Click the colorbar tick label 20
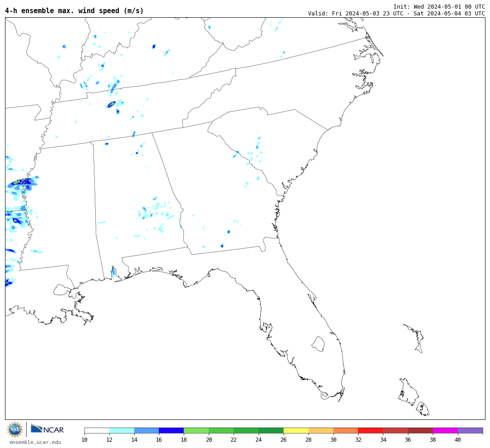This screenshot has width=490, height=448. coord(209,439)
